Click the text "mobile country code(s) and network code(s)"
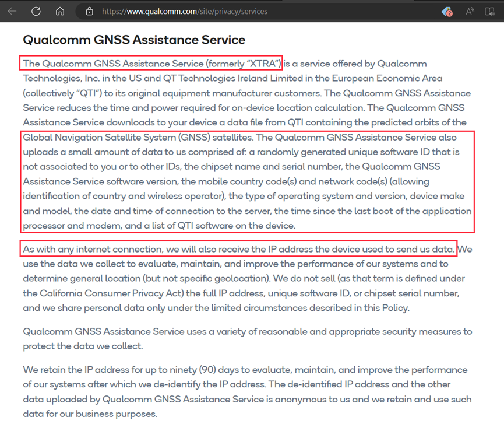The height and width of the screenshot is (431, 504). (x=292, y=182)
